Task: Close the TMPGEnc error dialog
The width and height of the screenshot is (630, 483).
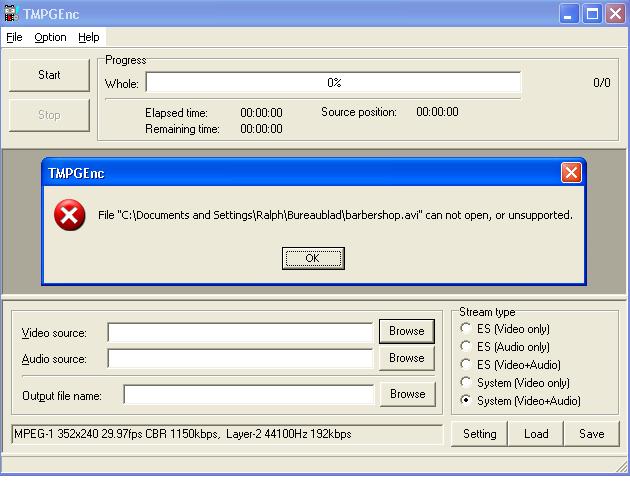Action: coord(571,173)
